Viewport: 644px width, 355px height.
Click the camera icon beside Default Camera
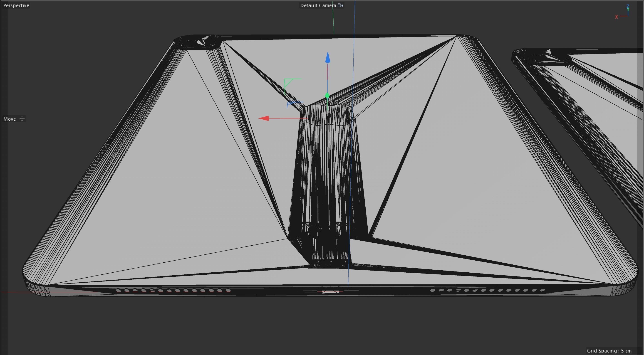coord(340,5)
